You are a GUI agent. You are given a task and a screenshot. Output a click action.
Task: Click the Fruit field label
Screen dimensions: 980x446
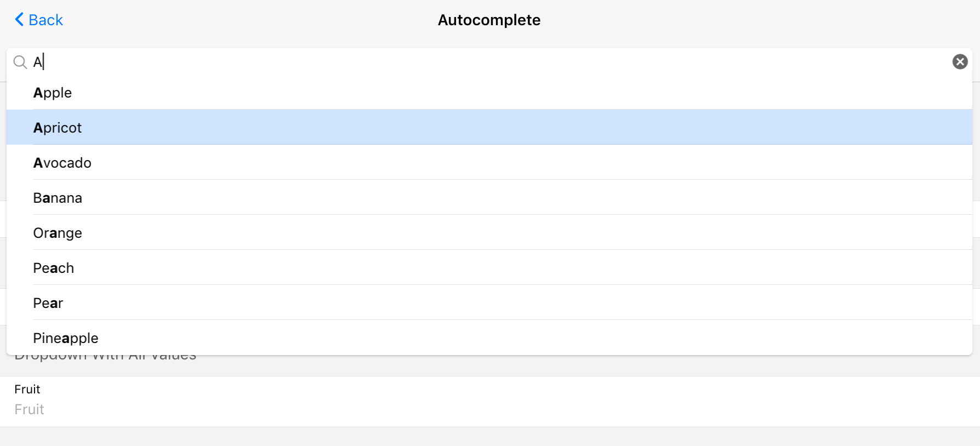27,389
